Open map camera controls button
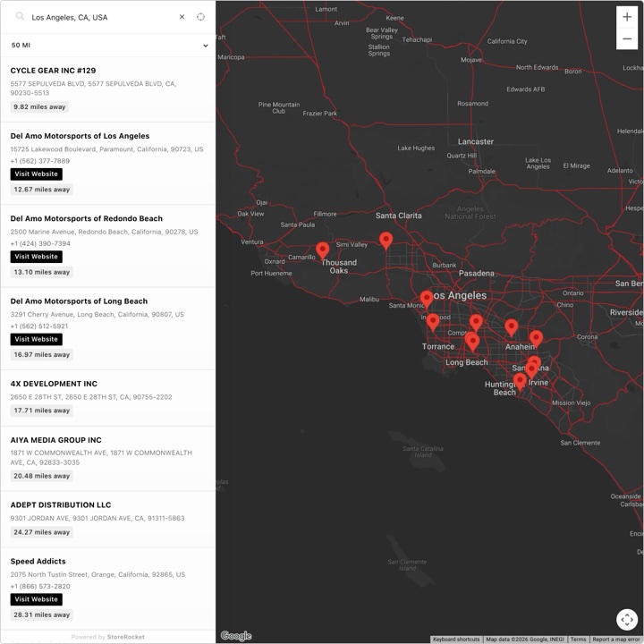The image size is (644, 644). 627,619
